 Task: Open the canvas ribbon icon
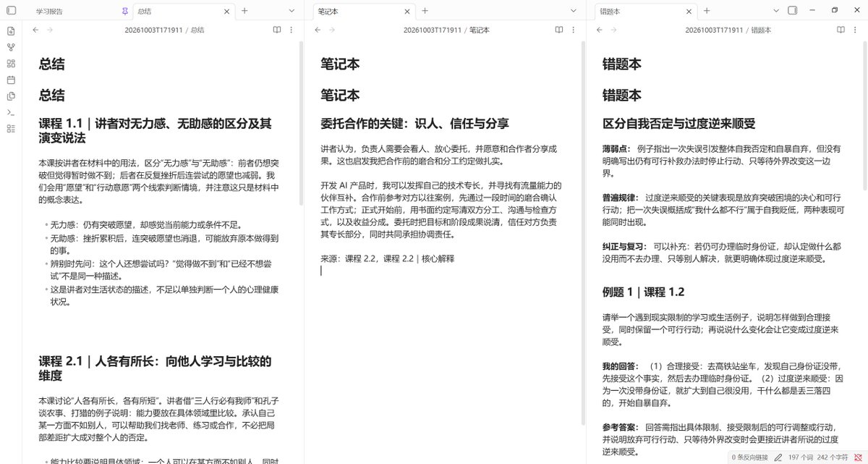click(x=11, y=63)
